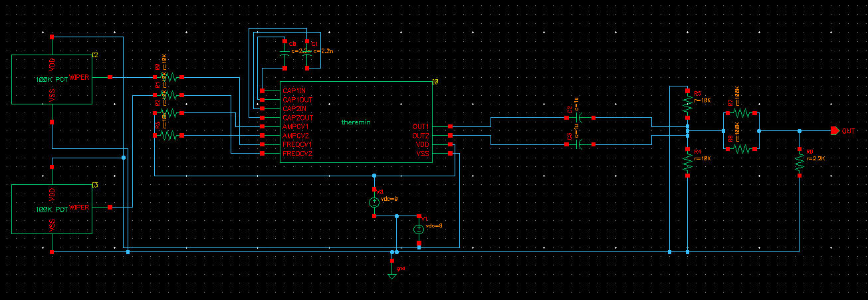Select coupling capacitor C2 symbol

coord(579,117)
